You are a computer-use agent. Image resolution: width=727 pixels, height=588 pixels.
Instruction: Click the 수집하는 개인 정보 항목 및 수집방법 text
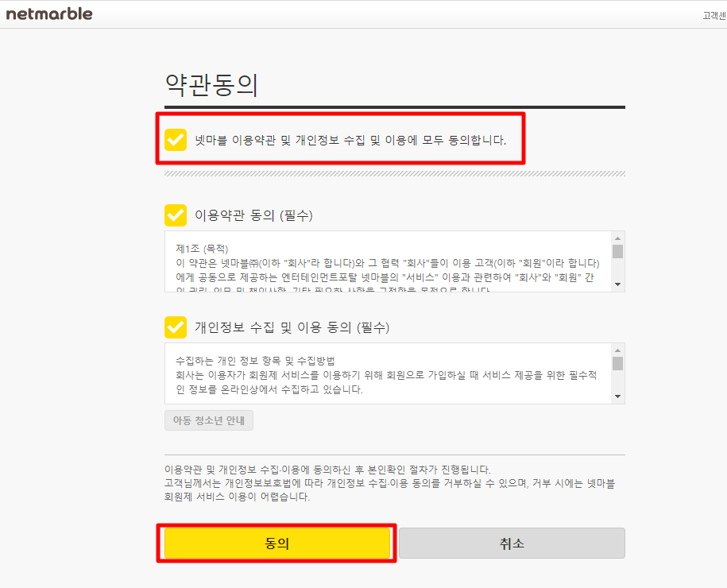256,361
